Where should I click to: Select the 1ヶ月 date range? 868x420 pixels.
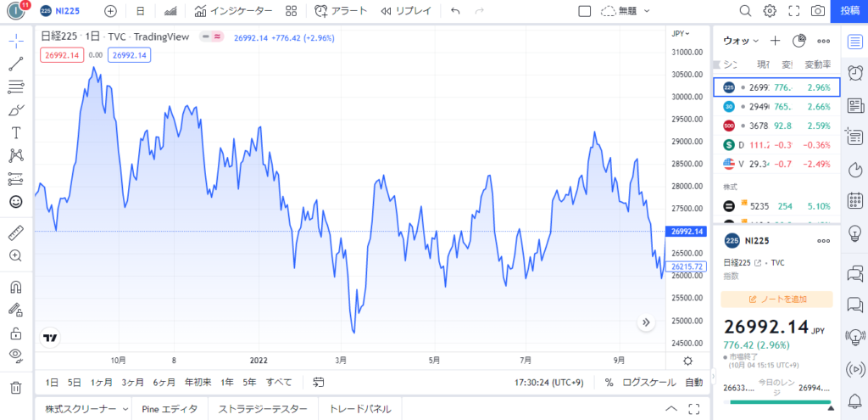click(x=102, y=382)
